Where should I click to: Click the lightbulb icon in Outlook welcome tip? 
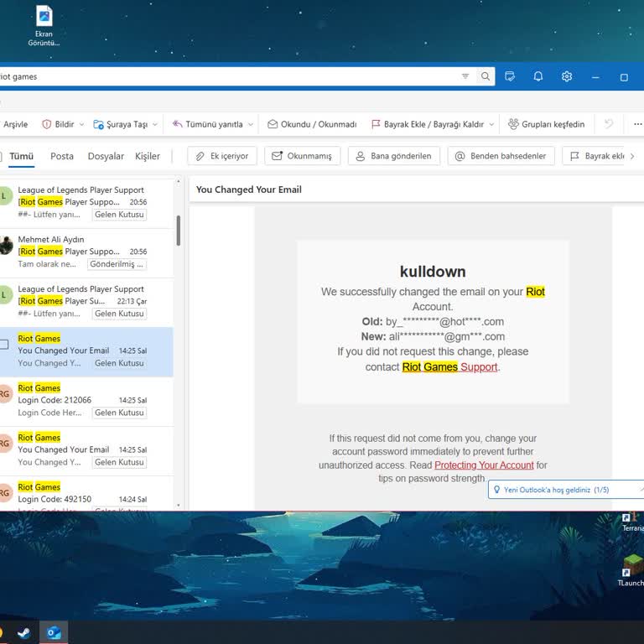pyautogui.click(x=496, y=490)
